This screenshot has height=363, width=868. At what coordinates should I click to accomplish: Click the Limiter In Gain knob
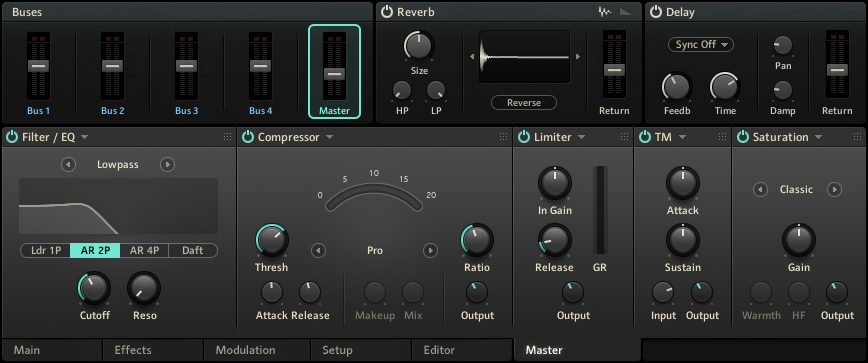(555, 183)
